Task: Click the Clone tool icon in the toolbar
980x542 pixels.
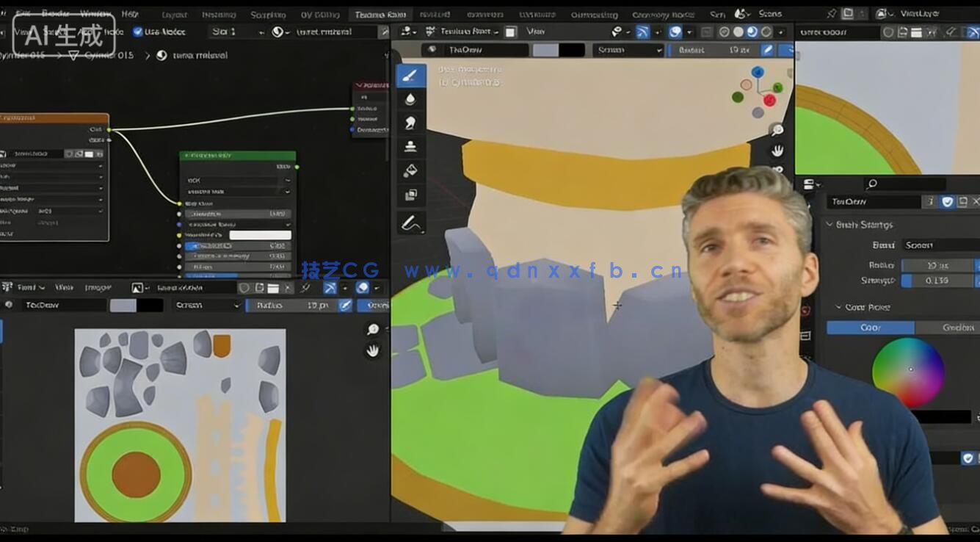Action: tap(411, 146)
